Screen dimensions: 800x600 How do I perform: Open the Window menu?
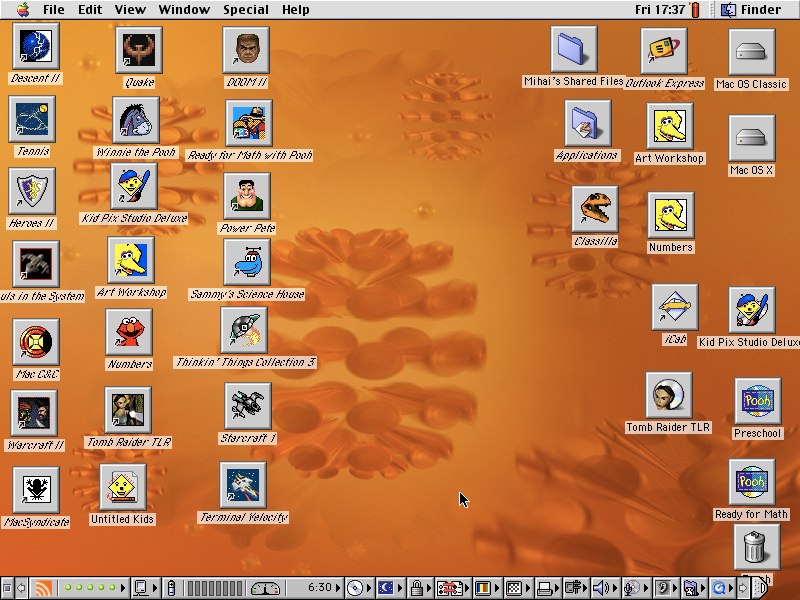tap(184, 10)
